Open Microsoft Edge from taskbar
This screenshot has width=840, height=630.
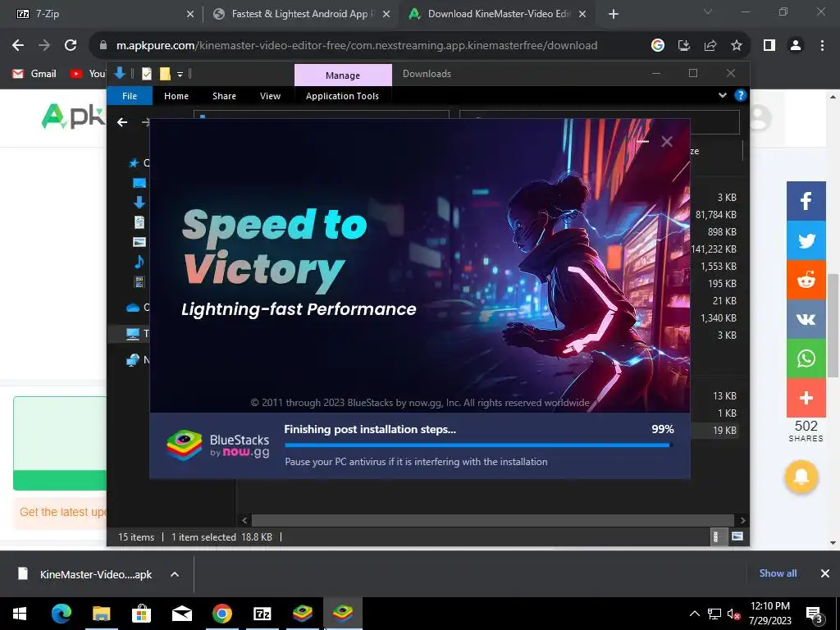tap(61, 614)
